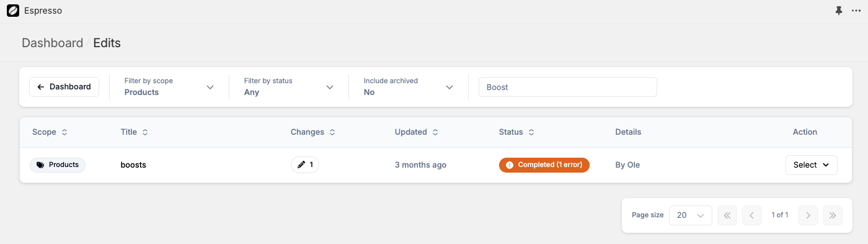This screenshot has width=868, height=244.
Task: Open the Filter by scope dropdown
Action: 169,87
